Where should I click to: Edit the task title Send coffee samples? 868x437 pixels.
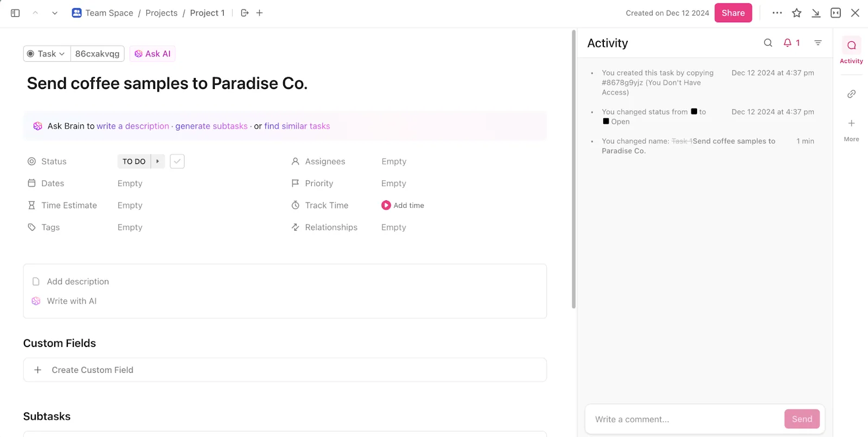167,83
